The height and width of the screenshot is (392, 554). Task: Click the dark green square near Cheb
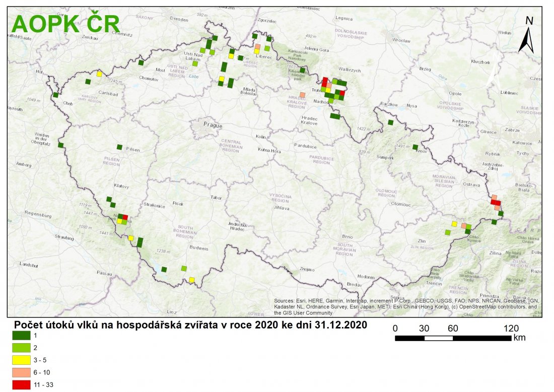[x=55, y=95]
